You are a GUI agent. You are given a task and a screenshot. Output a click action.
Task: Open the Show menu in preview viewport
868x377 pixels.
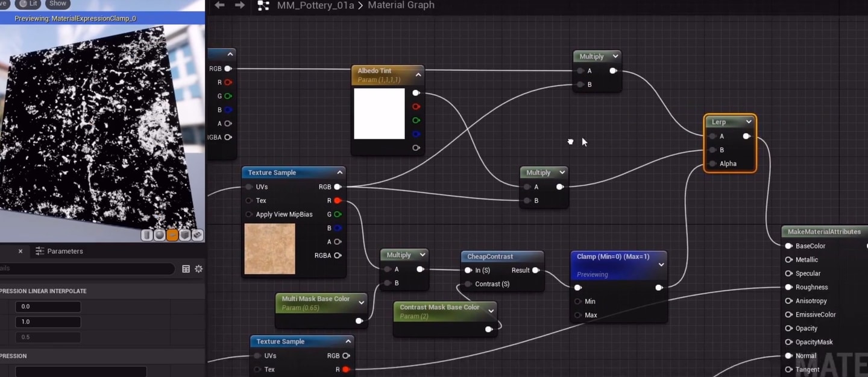(58, 4)
